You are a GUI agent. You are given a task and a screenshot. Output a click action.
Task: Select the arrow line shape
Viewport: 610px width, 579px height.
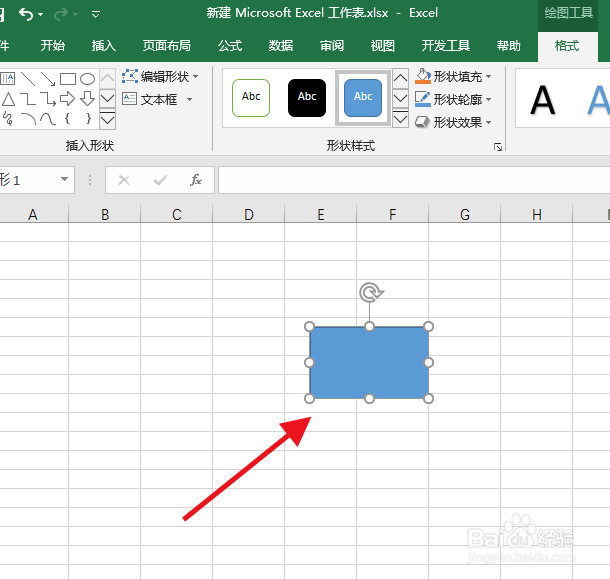coord(48,79)
